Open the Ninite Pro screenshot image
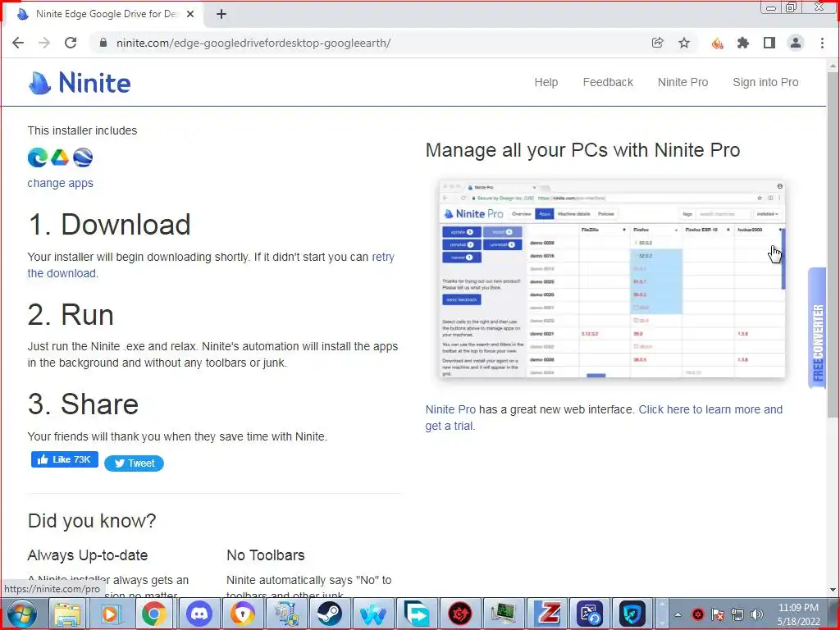The height and width of the screenshot is (630, 840). (612, 279)
